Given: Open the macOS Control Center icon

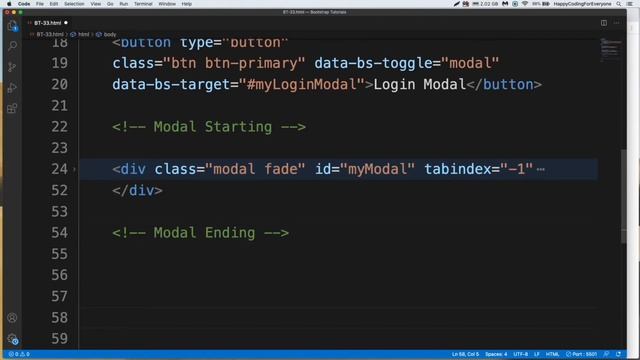Looking at the screenshot, I should [630, 4].
